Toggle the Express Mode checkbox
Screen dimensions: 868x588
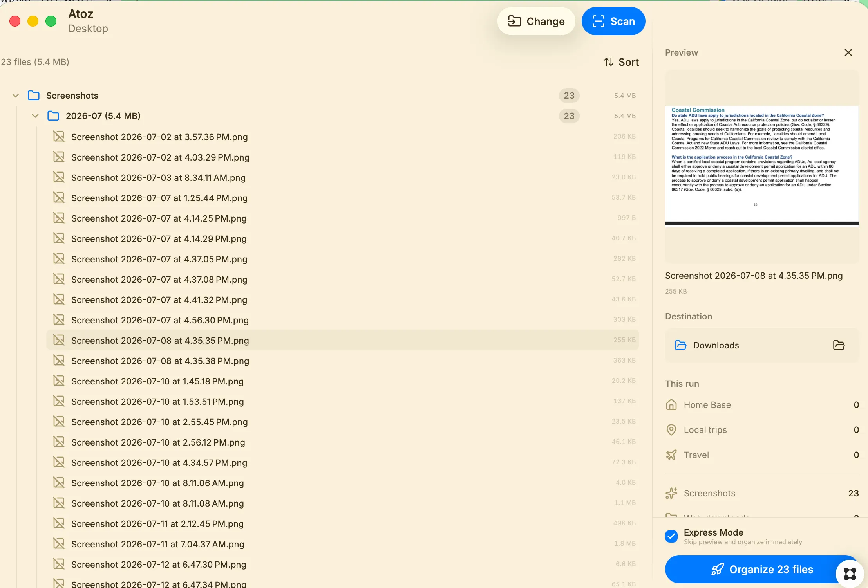click(x=671, y=536)
